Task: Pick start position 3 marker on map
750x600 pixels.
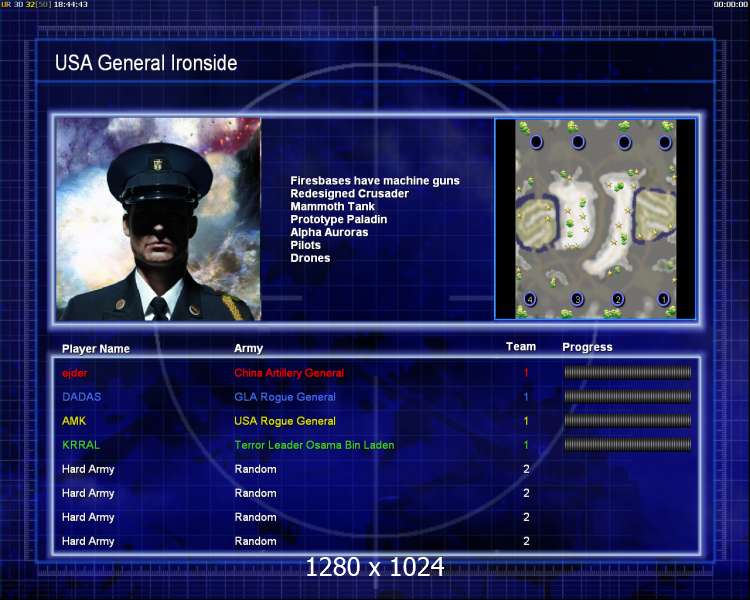Action: (x=577, y=299)
